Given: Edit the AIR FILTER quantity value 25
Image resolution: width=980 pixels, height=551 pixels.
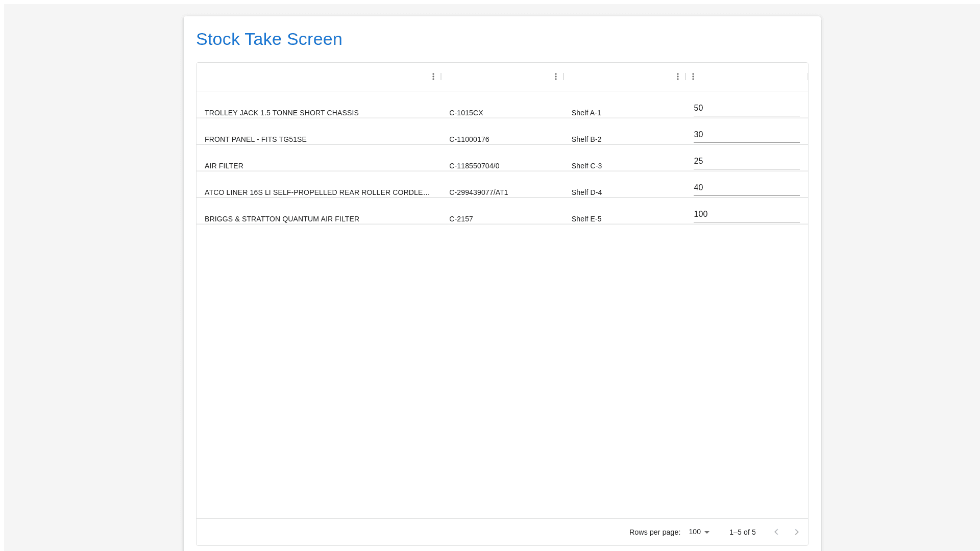Looking at the screenshot, I should pos(746,161).
